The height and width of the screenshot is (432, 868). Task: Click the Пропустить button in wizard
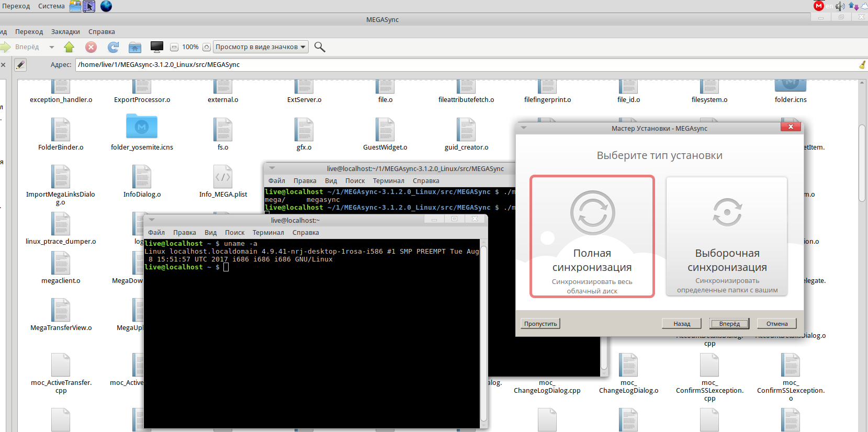540,324
